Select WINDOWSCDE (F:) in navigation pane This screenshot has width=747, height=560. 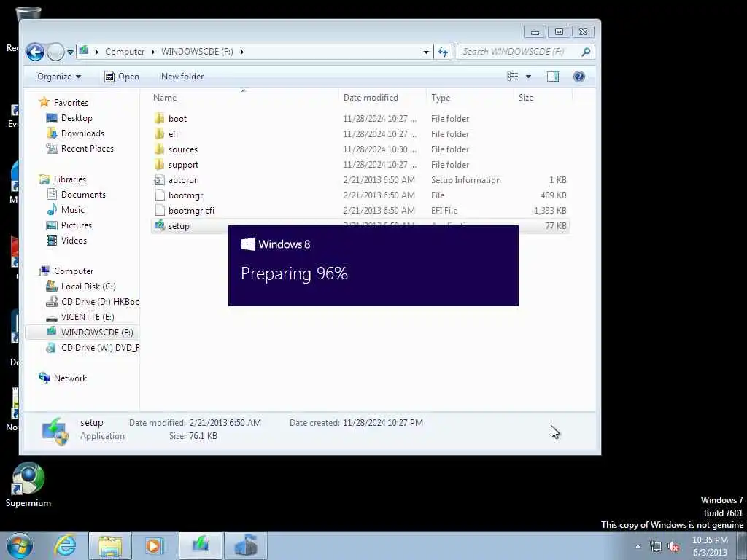(97, 332)
